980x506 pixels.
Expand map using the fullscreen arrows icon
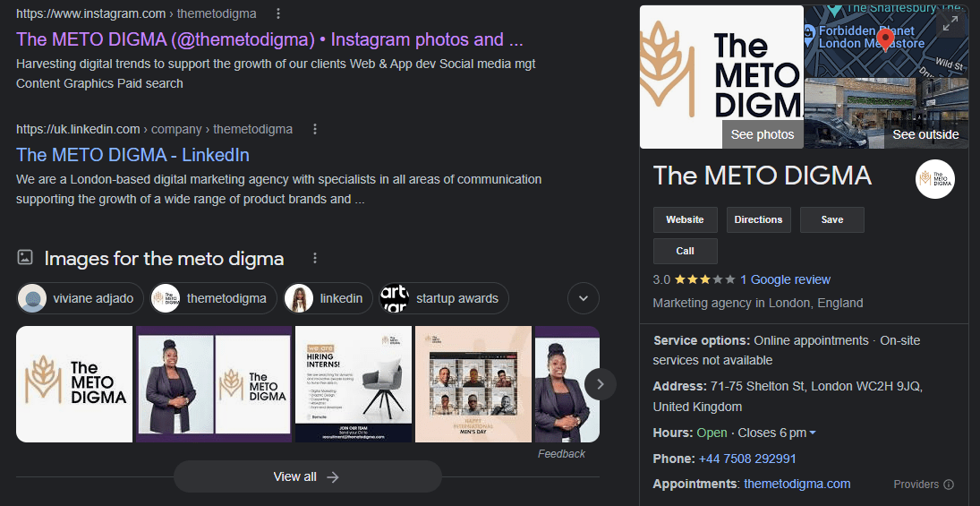(950, 24)
